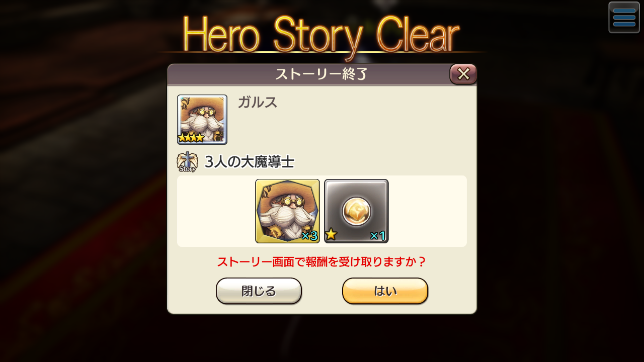Image resolution: width=644 pixels, height=362 pixels.
Task: Click the ×3 quantity label
Action: click(x=309, y=236)
